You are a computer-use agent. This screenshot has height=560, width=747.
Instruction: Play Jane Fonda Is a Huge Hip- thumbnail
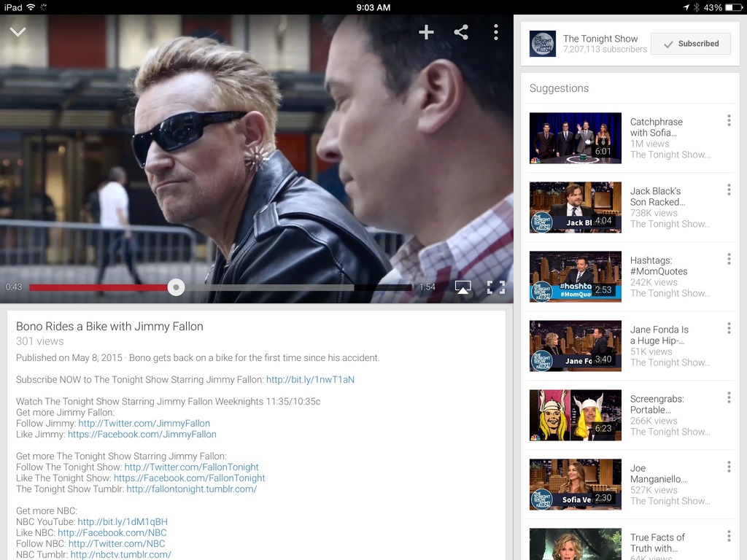click(x=576, y=346)
